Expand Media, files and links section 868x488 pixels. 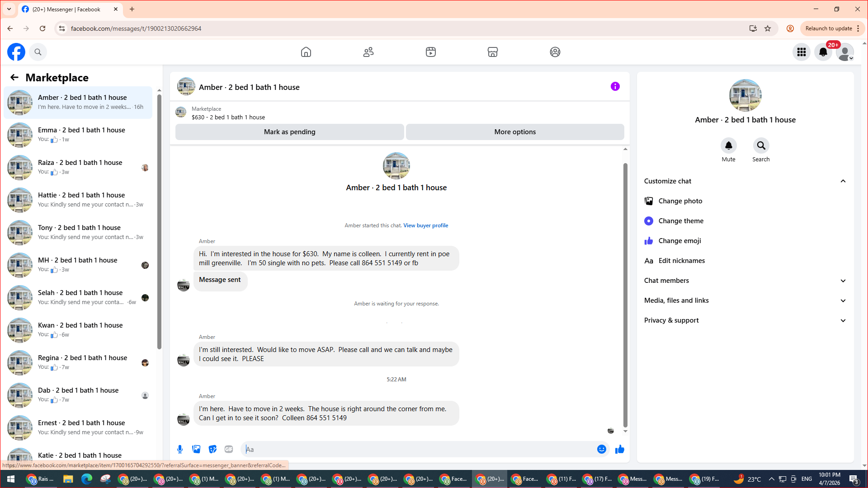click(745, 300)
